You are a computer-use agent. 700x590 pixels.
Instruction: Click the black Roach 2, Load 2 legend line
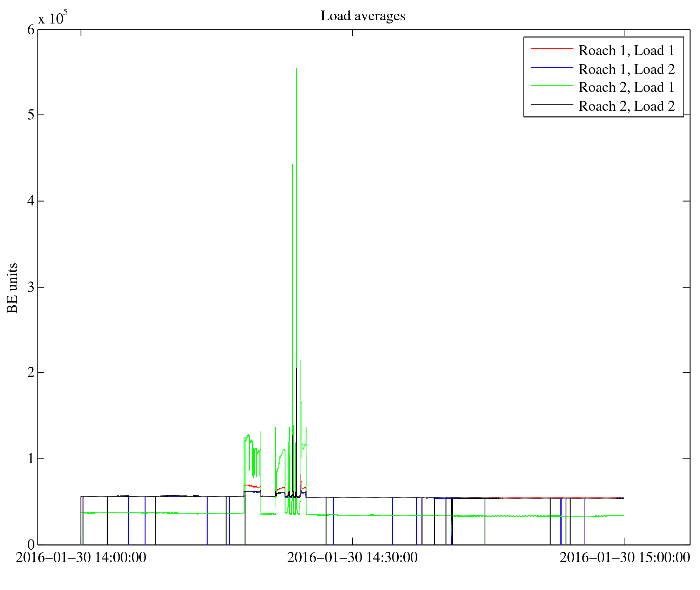pos(552,104)
